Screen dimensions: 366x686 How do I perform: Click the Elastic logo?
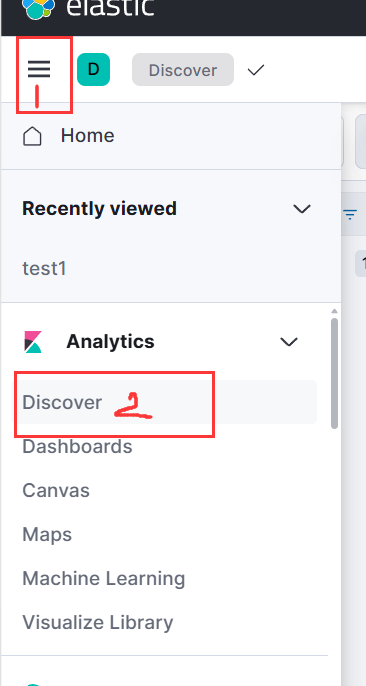pos(38,9)
